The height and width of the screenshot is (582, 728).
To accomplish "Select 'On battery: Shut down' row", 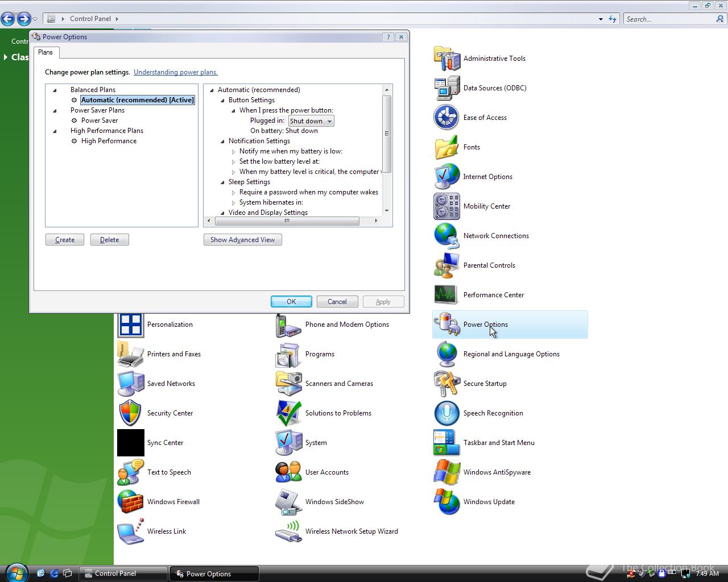I will pyautogui.click(x=284, y=131).
